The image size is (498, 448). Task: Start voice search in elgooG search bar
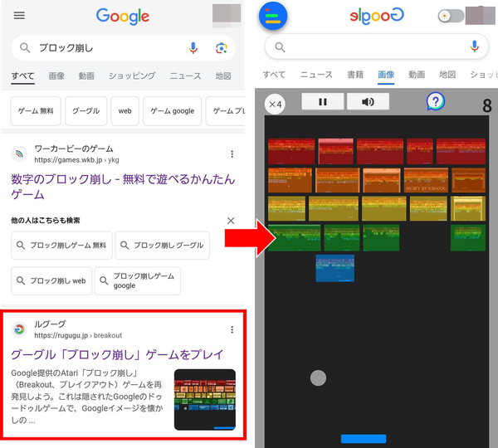click(x=475, y=46)
